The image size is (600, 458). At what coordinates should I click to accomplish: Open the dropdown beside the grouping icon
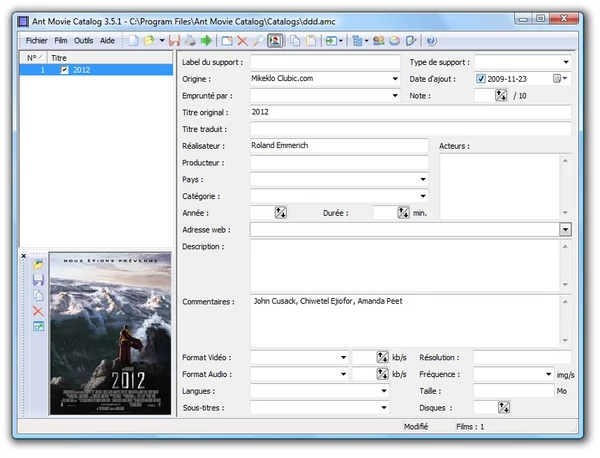tap(366, 41)
